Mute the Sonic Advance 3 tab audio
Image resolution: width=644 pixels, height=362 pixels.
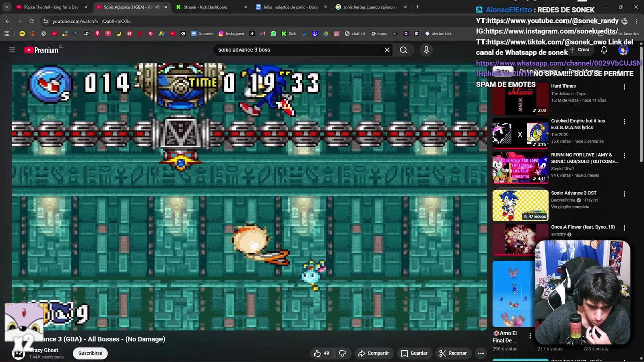pyautogui.click(x=157, y=7)
